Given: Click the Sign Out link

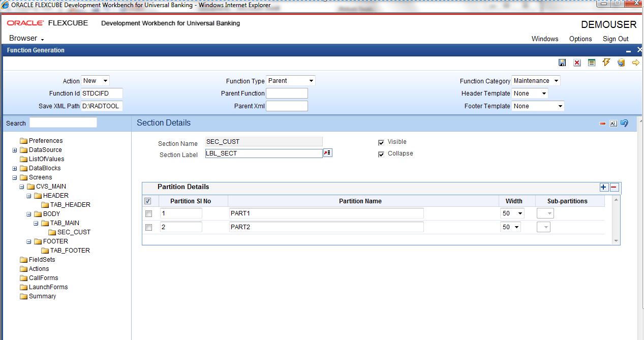Looking at the screenshot, I should pyautogui.click(x=616, y=39).
